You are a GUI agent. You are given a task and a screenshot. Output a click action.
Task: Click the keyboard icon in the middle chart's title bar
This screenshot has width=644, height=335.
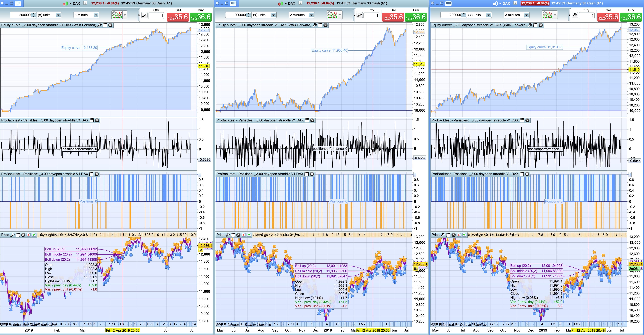click(x=233, y=3)
